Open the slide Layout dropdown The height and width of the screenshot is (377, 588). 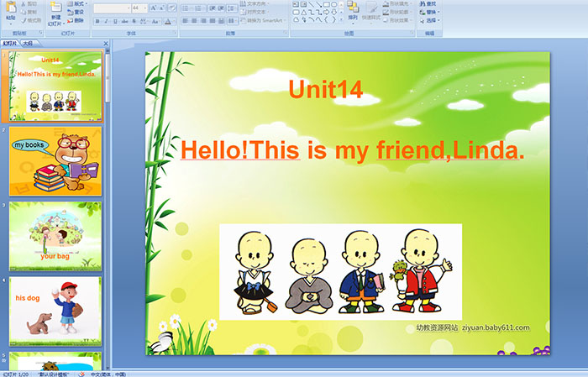(77, 3)
